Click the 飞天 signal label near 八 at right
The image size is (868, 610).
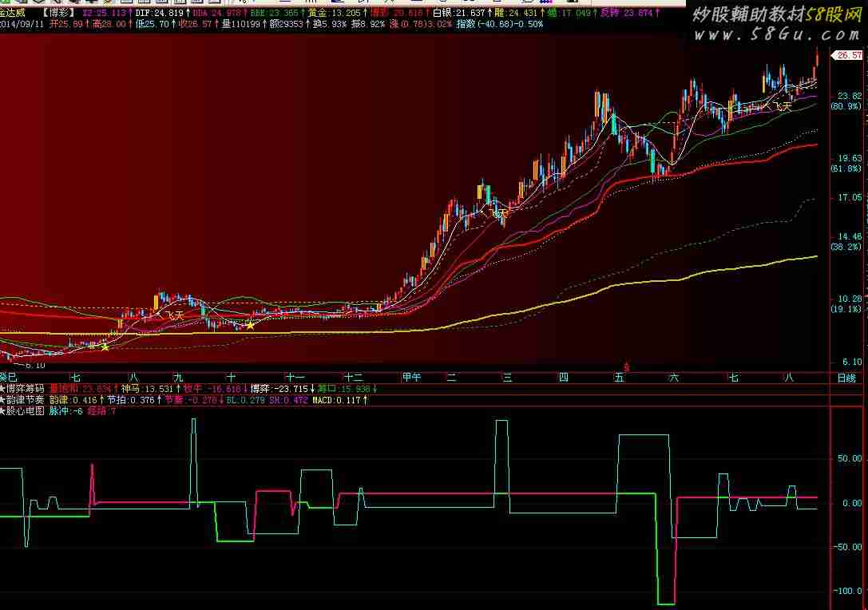pos(782,106)
